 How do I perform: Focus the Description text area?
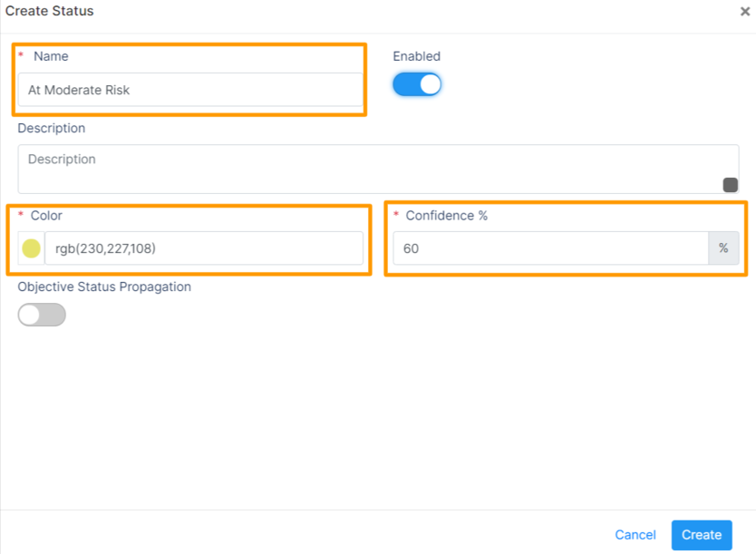(x=378, y=169)
